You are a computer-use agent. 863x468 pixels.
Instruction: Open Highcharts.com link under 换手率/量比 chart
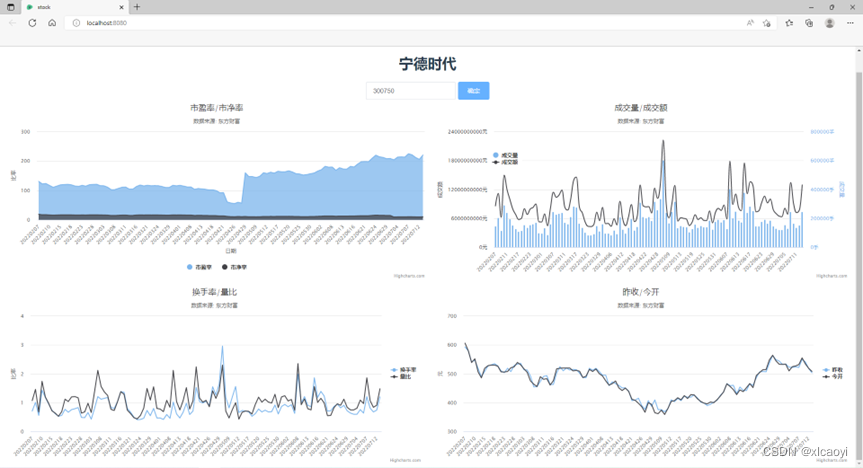tap(405, 460)
